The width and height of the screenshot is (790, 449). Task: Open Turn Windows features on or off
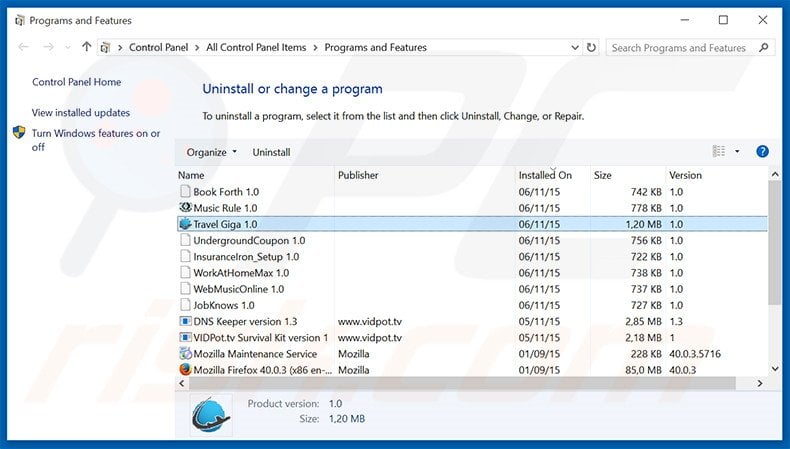coord(96,140)
